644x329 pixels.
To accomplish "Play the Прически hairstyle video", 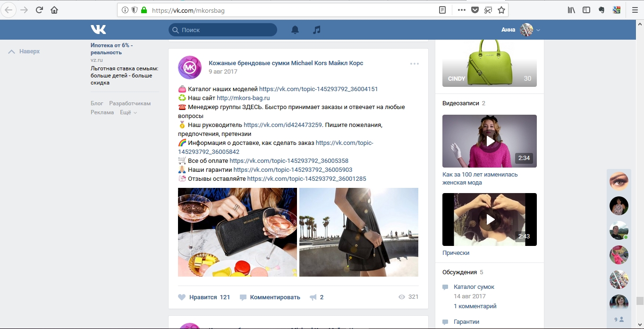I will tap(490, 219).
